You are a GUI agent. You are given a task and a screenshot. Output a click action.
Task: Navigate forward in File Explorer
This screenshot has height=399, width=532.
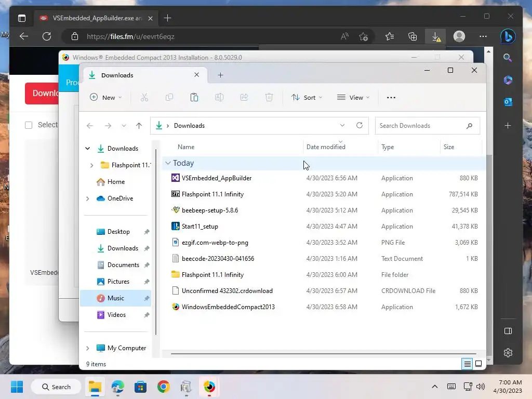click(x=108, y=126)
